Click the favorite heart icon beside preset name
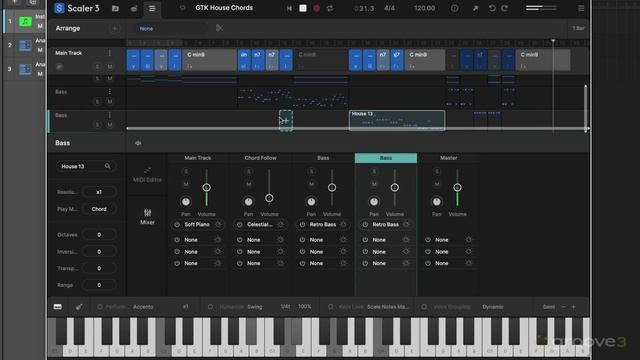 click(182, 8)
